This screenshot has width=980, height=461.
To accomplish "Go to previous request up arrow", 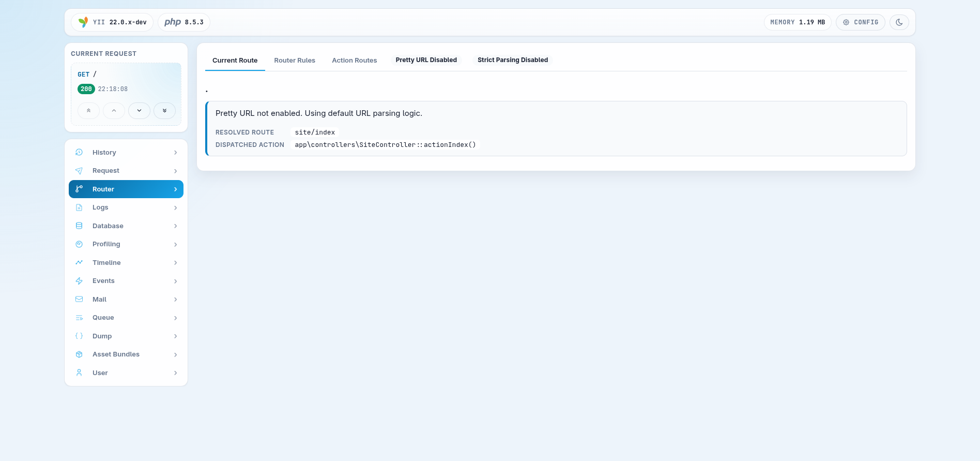I will pyautogui.click(x=114, y=111).
